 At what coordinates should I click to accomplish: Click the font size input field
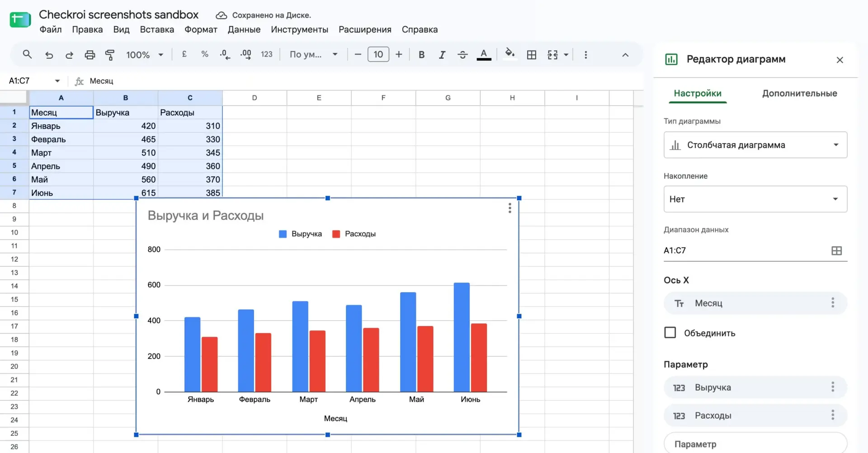(x=378, y=54)
